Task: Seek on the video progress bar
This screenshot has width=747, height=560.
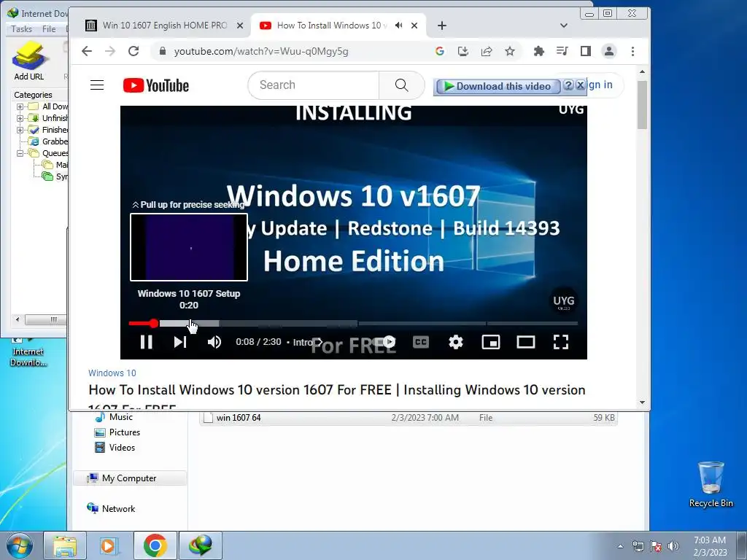Action: (353, 323)
